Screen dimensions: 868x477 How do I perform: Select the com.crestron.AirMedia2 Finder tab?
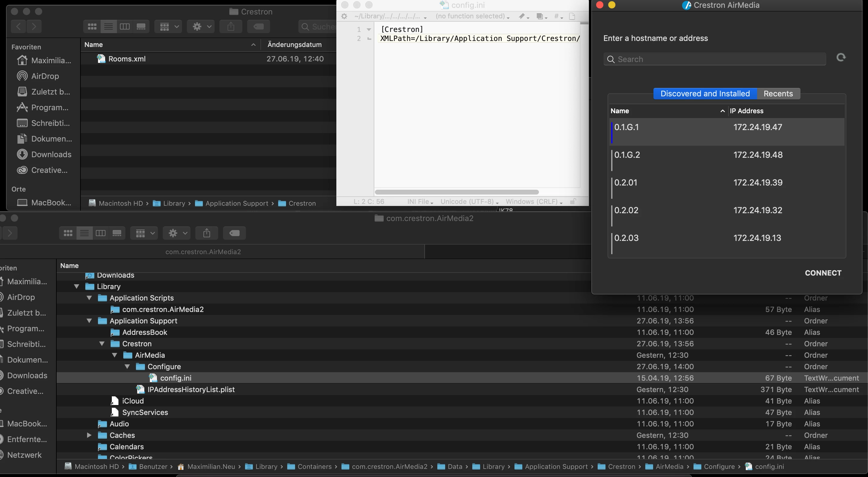click(x=203, y=252)
